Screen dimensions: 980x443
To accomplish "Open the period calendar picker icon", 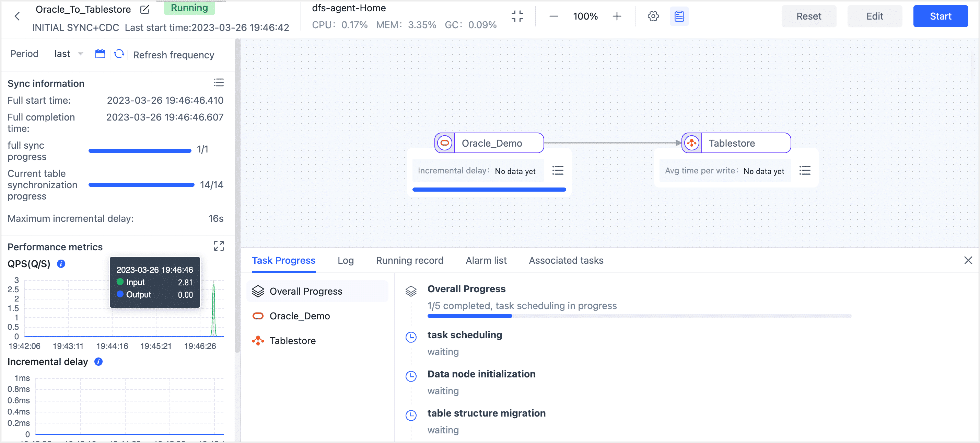I will pos(100,54).
